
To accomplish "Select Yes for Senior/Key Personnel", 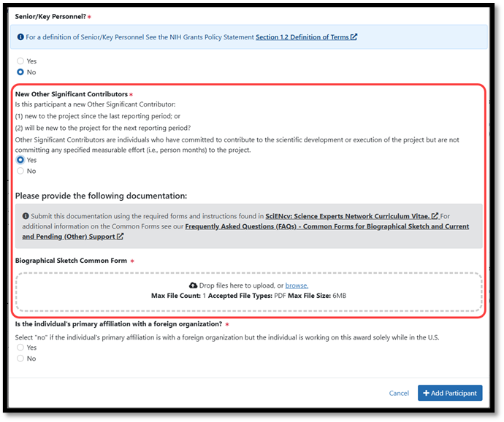I will (x=20, y=61).
